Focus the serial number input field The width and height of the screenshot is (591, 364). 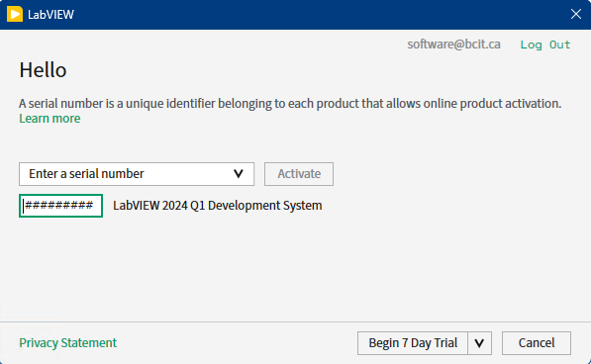point(60,206)
